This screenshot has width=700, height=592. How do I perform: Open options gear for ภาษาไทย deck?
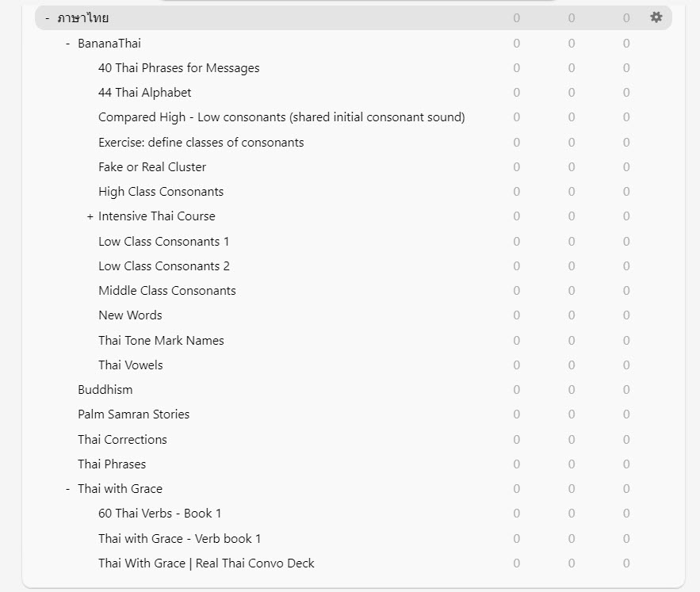[x=656, y=17]
